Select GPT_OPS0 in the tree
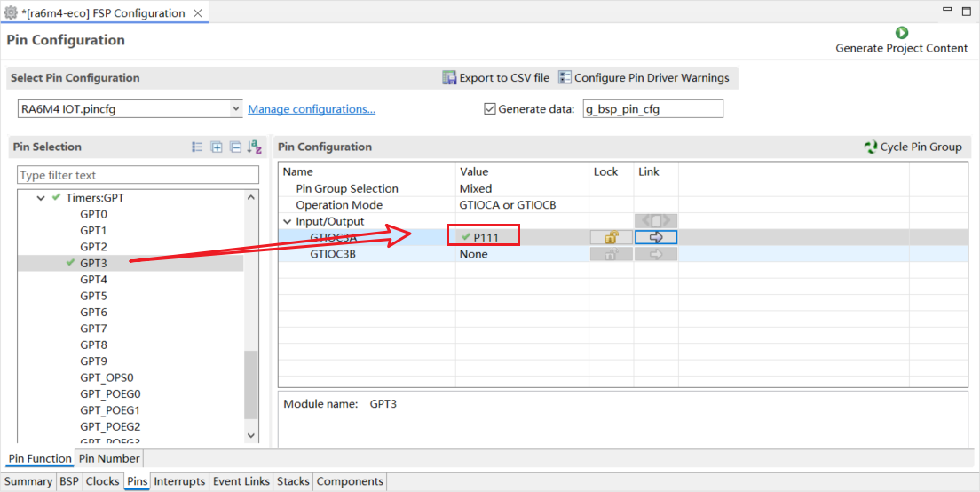 tap(107, 377)
